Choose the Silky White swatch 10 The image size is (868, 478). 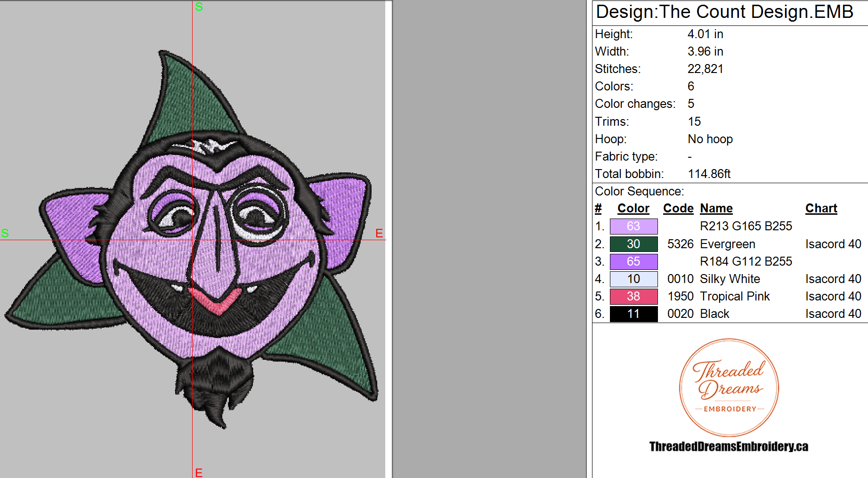click(633, 279)
